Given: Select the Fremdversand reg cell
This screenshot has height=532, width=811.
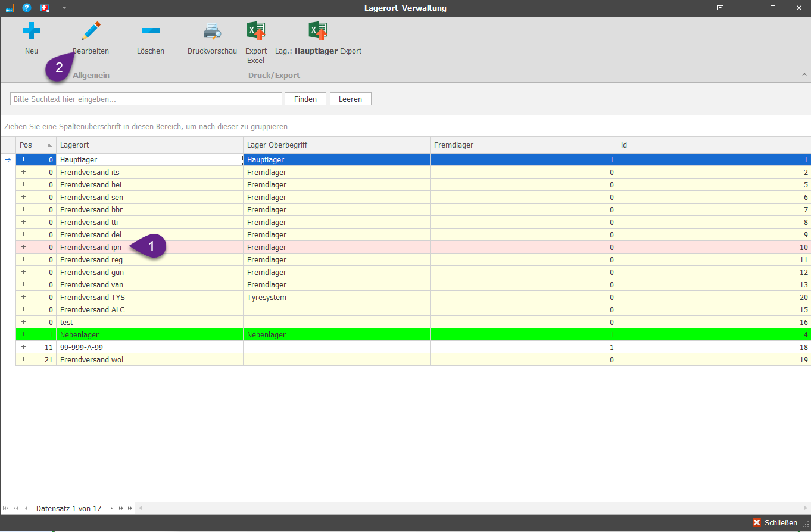Looking at the screenshot, I should click(x=149, y=259).
